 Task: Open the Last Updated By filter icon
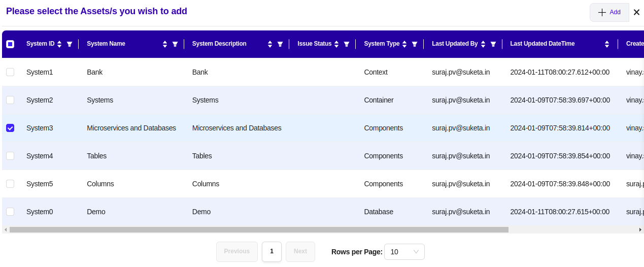pos(493,44)
